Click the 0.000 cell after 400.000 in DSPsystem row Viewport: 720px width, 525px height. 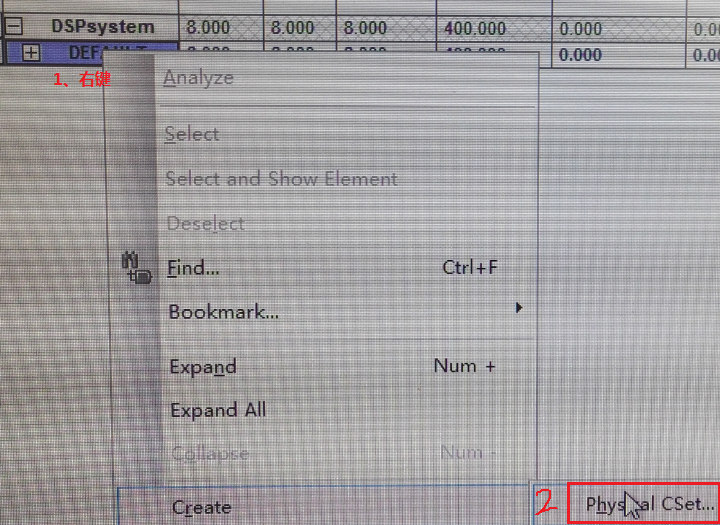point(580,28)
